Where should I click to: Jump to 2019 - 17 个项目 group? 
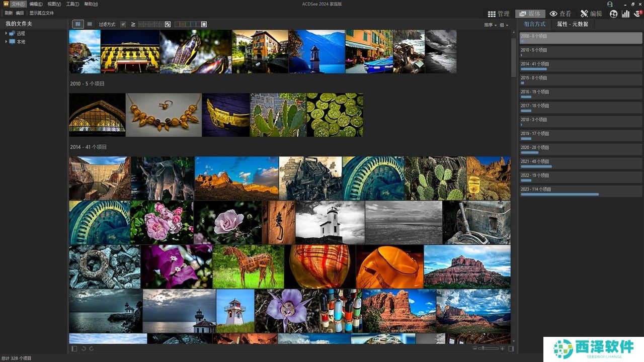click(580, 135)
